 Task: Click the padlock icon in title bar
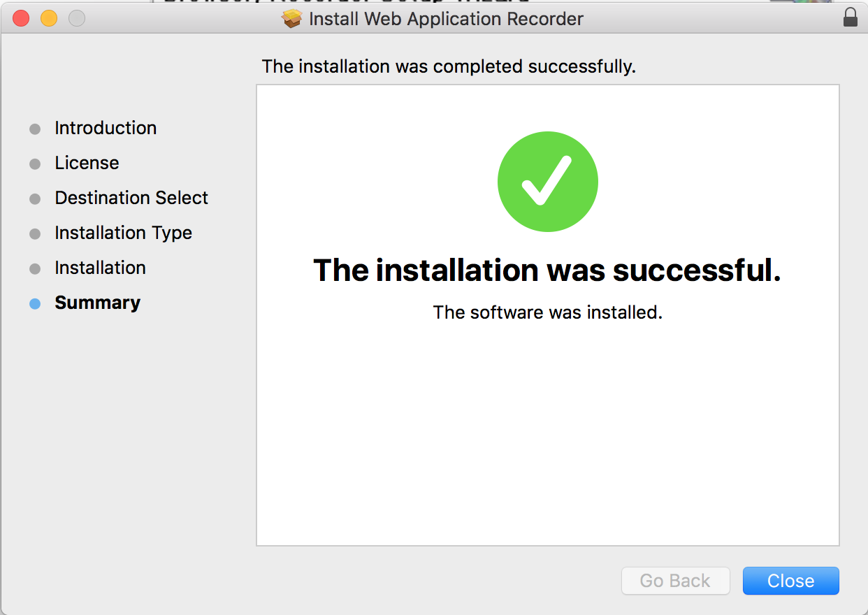[x=850, y=18]
